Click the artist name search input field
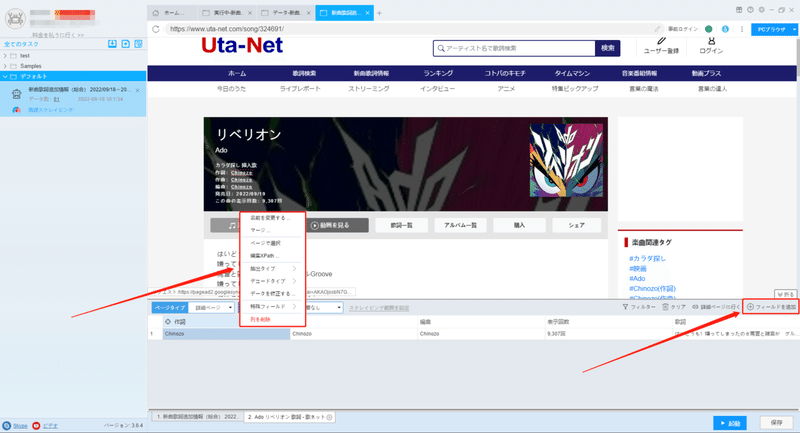This screenshot has width=800, height=433. pos(514,48)
